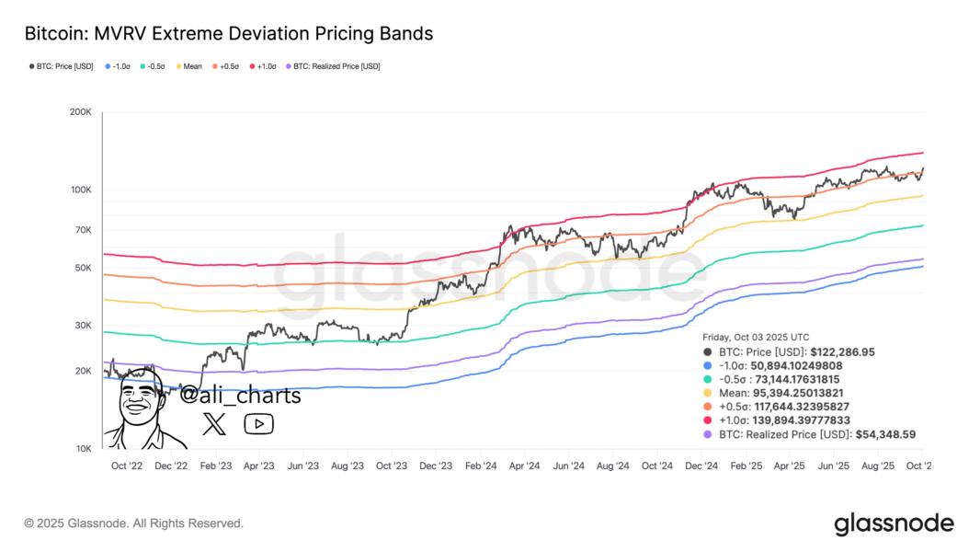
Task: Click the red +1.0σ dot in tooltip
Action: (707, 420)
